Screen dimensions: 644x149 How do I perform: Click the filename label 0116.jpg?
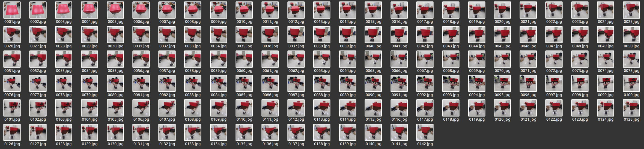pos(399,119)
